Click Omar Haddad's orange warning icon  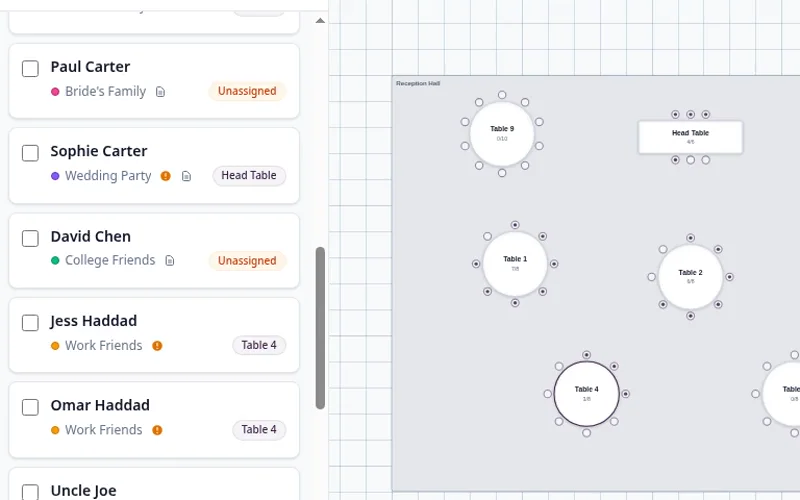[x=157, y=430]
